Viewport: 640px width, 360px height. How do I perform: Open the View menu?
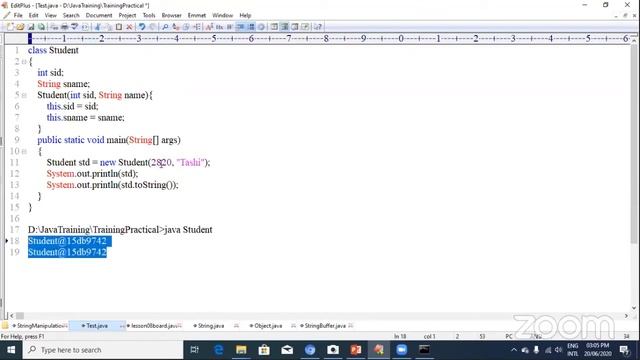click(x=51, y=16)
